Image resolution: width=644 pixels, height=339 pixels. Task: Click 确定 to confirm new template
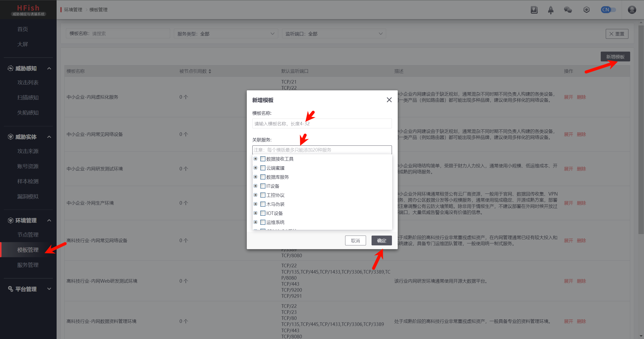click(x=382, y=241)
